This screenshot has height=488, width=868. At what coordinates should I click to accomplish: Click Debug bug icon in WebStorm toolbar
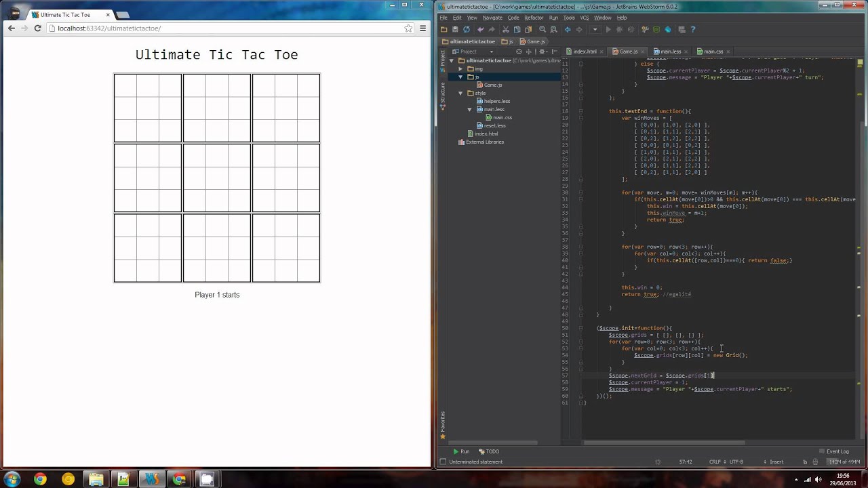620,29
